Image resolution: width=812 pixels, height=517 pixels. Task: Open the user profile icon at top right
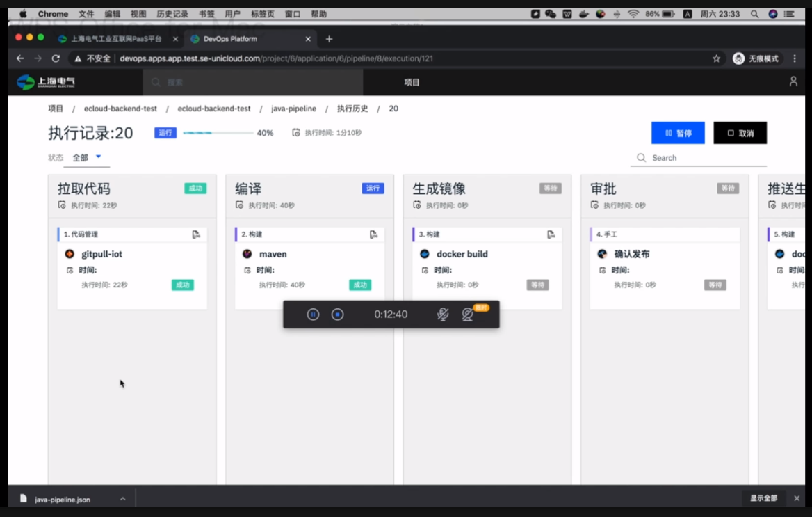793,81
